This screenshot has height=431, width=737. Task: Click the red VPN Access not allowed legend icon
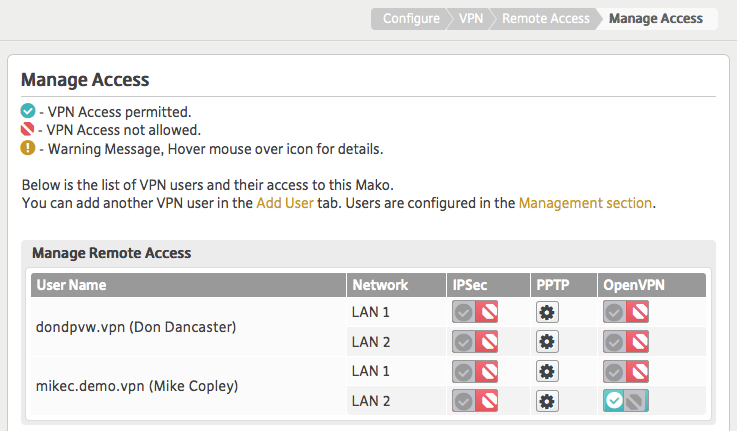point(27,129)
